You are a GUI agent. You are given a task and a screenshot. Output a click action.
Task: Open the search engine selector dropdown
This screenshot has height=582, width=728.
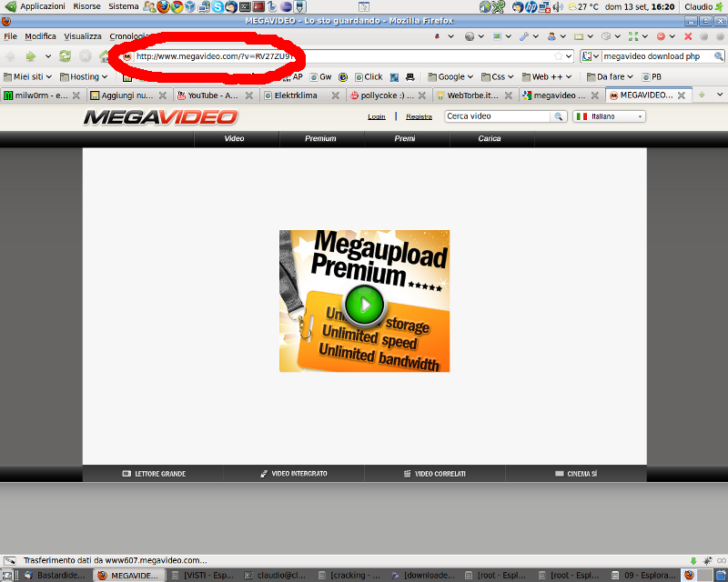pyautogui.click(x=591, y=56)
